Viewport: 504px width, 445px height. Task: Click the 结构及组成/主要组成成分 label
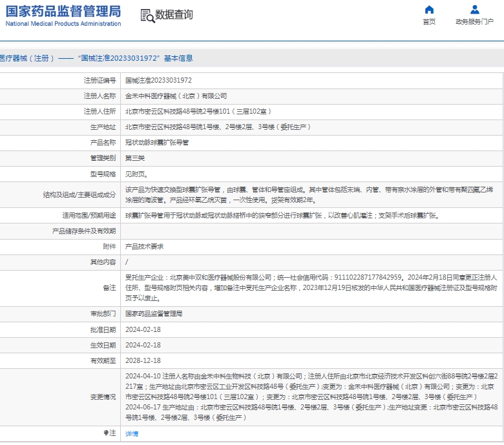click(79, 194)
